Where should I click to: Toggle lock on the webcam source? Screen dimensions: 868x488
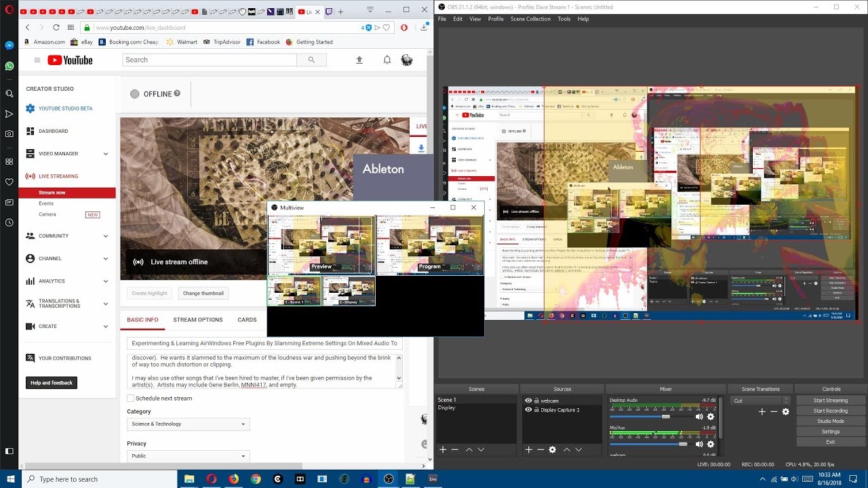point(536,401)
